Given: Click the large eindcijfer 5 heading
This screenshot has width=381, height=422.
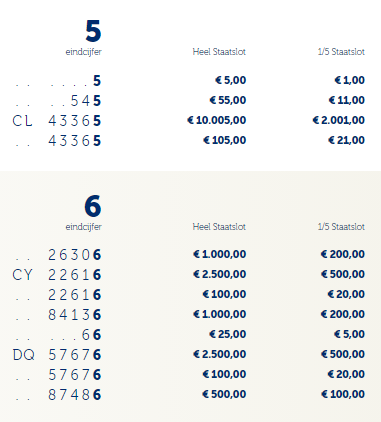Looking at the screenshot, I should 93,31.
